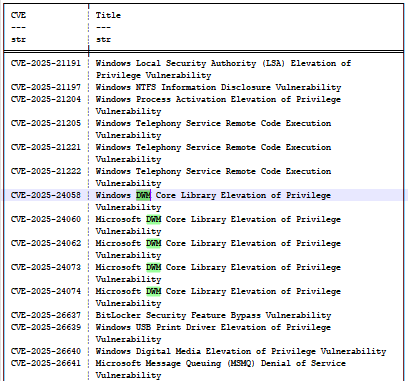Click the BitLocker Security Feature Bypass title

(x=213, y=315)
